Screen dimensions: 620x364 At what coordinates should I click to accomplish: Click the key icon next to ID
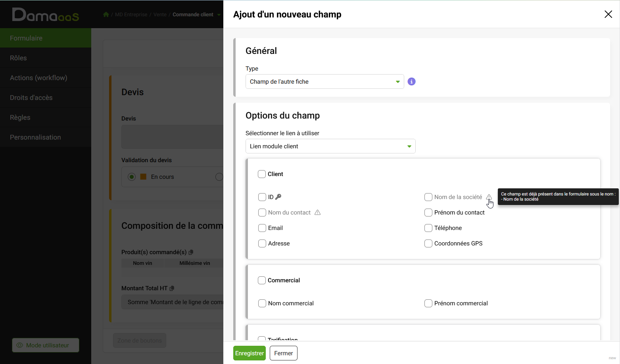coord(278,197)
